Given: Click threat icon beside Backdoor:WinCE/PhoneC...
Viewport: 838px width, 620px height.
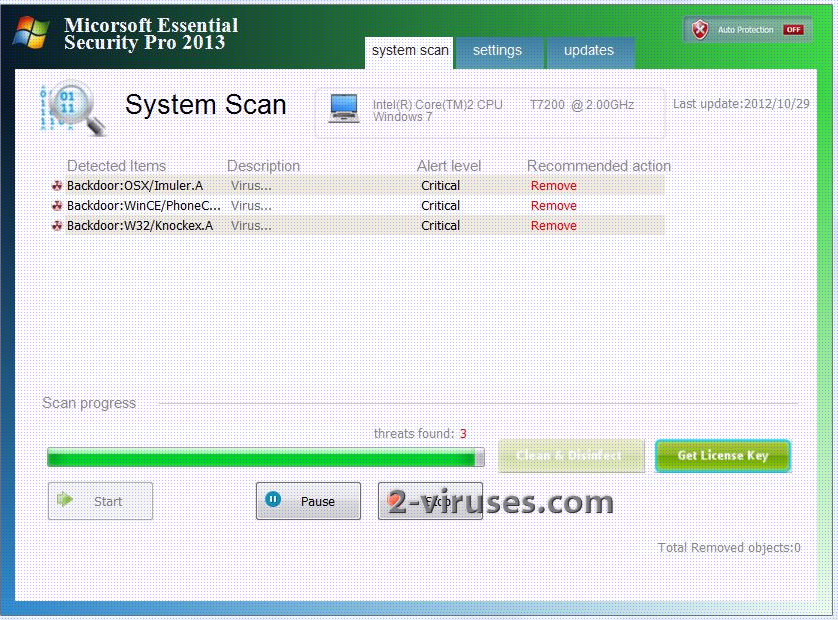Looking at the screenshot, I should (57, 206).
